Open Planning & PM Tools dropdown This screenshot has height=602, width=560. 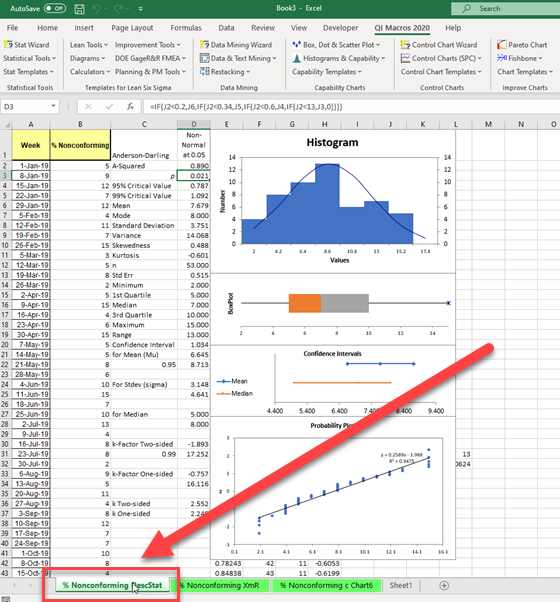150,72
